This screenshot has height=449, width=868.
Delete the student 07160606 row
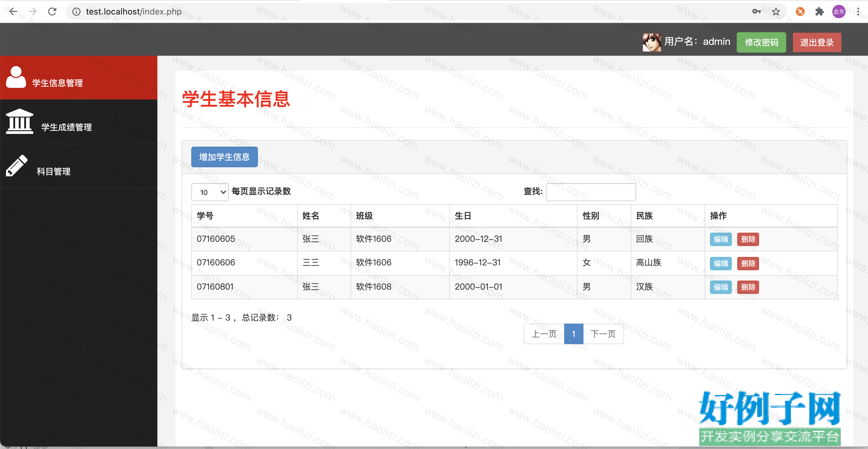(x=748, y=263)
